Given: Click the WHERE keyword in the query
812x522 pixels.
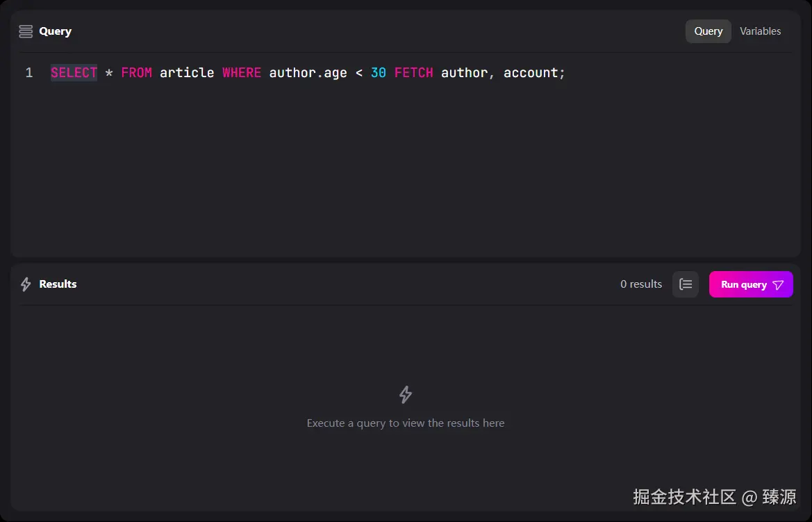Looking at the screenshot, I should tap(242, 72).
